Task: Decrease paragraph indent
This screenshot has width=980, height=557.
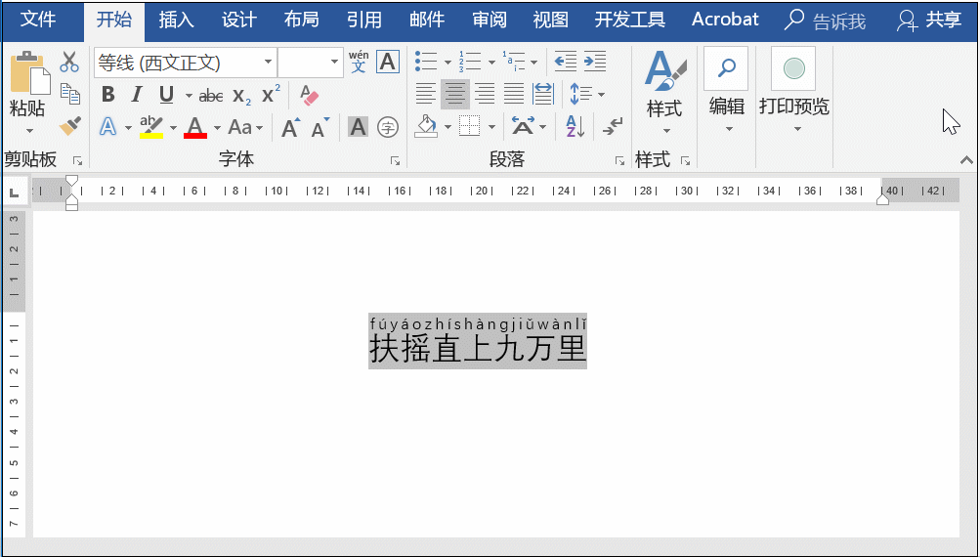Action: (566, 62)
